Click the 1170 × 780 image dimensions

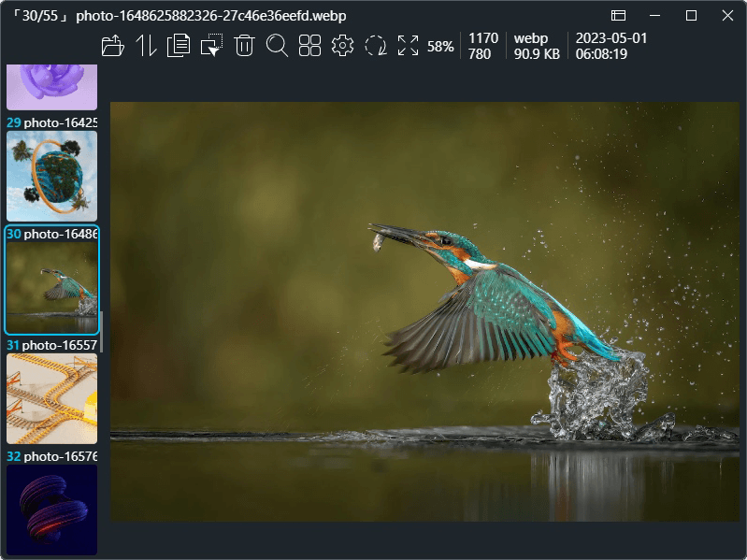click(x=483, y=46)
